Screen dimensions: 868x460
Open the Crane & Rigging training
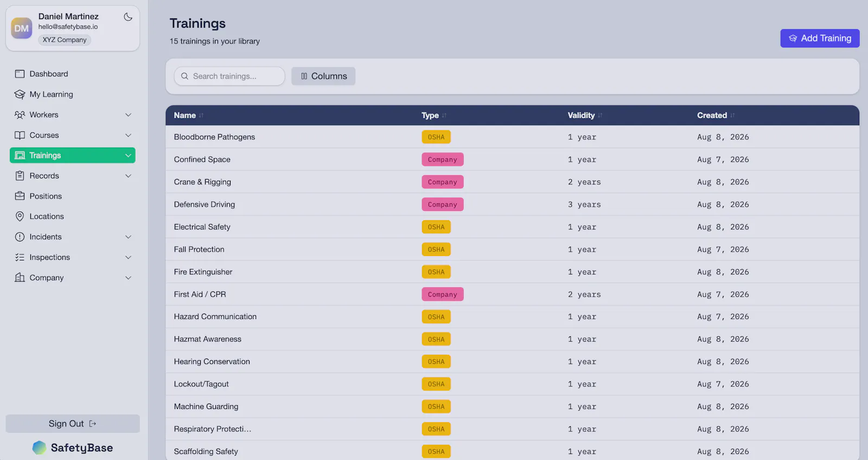click(202, 182)
